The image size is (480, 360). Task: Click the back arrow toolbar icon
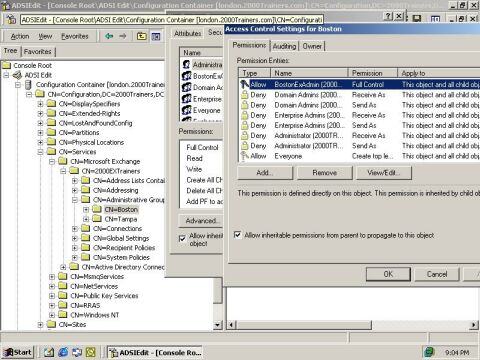(109, 36)
